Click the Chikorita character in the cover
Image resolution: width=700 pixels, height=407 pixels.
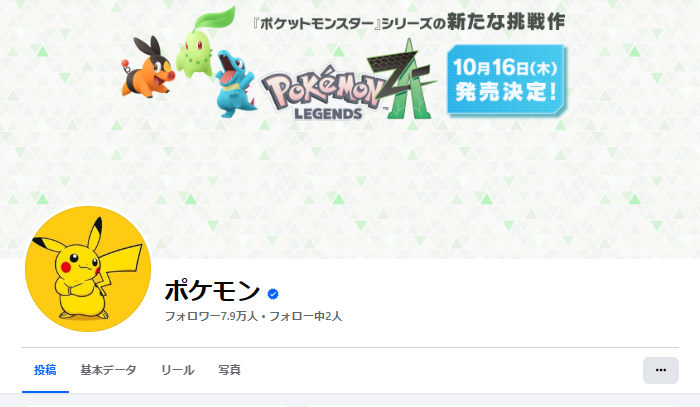[x=201, y=42]
